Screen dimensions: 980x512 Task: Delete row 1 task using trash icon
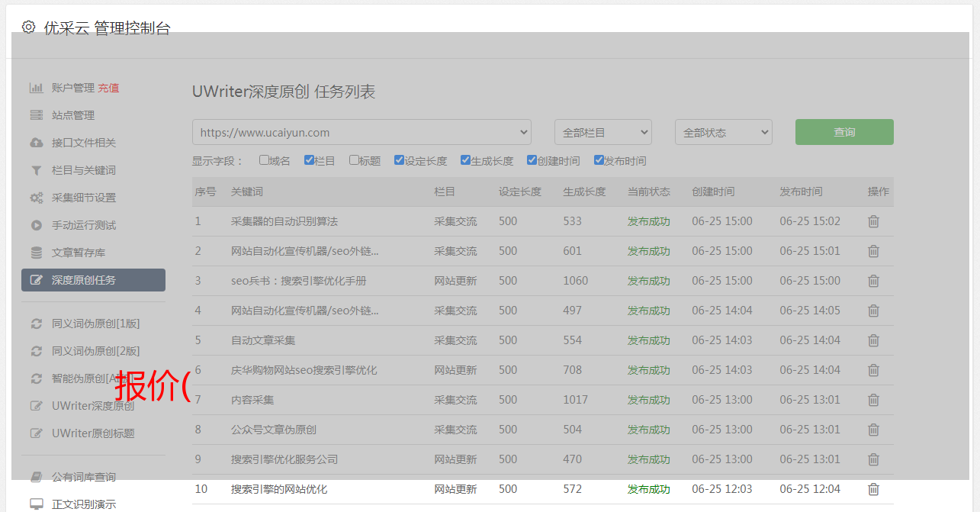click(873, 221)
